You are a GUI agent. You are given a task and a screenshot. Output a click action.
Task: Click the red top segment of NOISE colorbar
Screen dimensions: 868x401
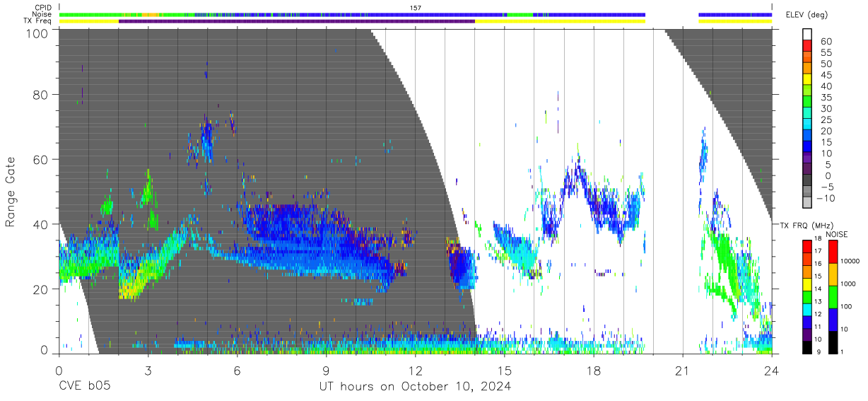click(833, 252)
